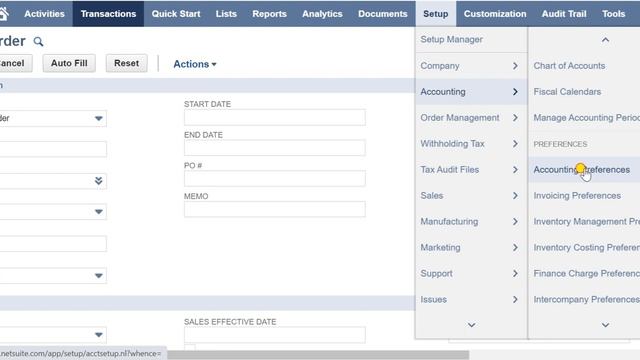
Task: Open the Customization menu
Action: pyautogui.click(x=495, y=14)
